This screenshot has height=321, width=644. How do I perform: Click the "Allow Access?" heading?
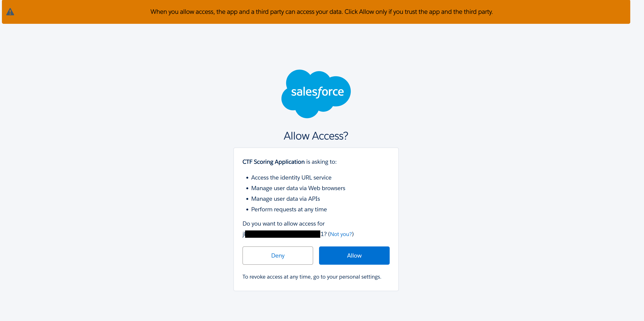(316, 136)
